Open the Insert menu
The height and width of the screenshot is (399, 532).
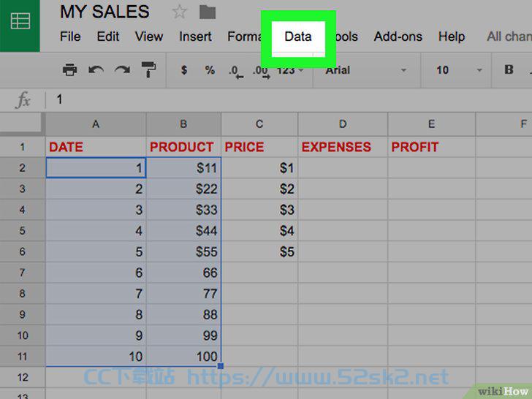point(195,37)
